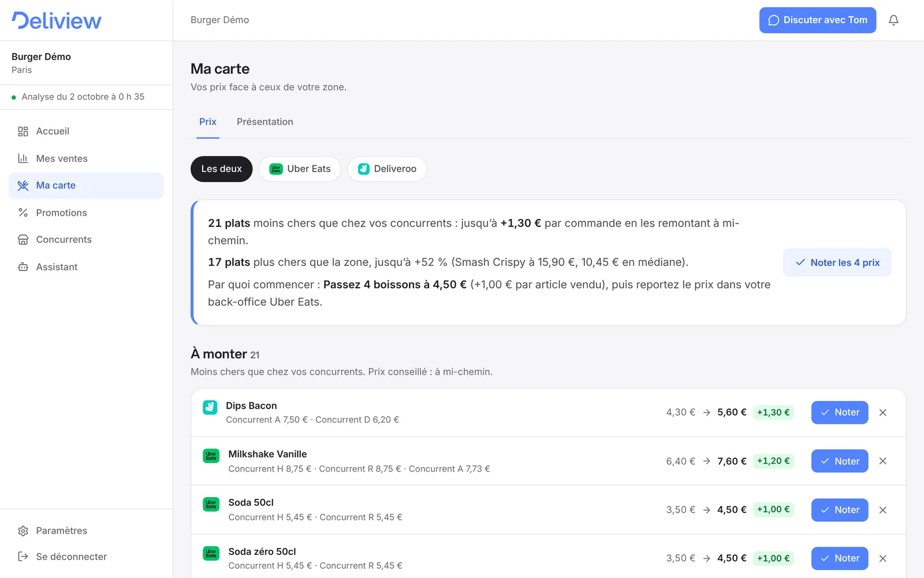Viewport: 924px width, 578px height.
Task: Click current price 6,40 € for Milkshake Vanille
Action: tap(681, 461)
